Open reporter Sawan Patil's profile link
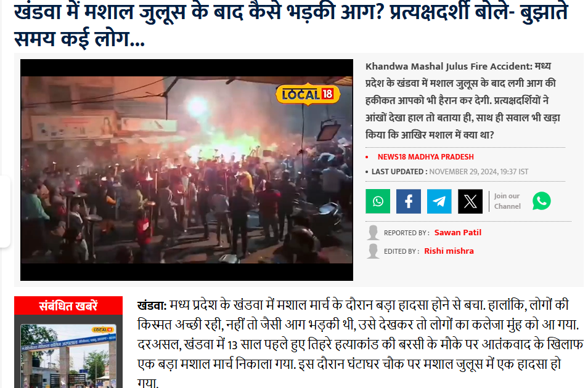 457,232
